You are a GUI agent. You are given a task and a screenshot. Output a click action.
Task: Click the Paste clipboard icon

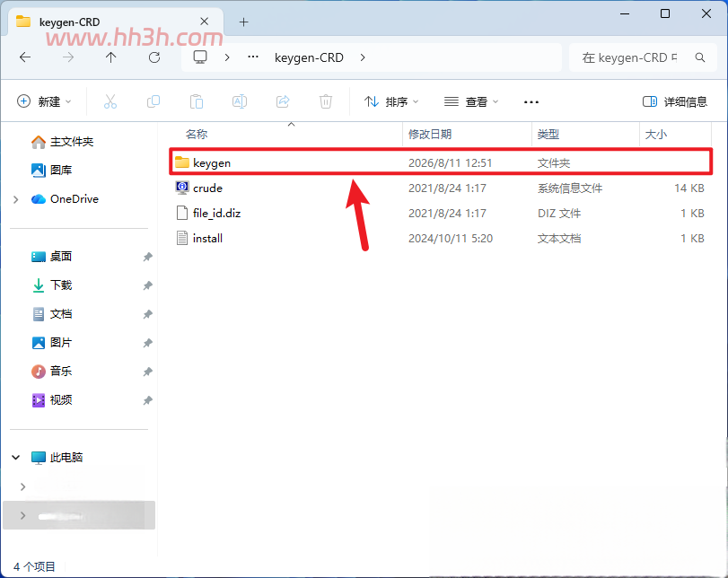197,101
